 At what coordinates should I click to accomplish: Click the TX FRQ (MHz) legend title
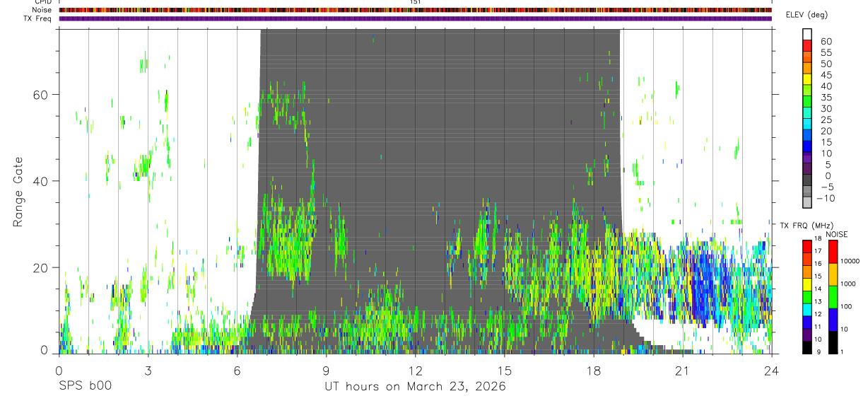[805, 226]
